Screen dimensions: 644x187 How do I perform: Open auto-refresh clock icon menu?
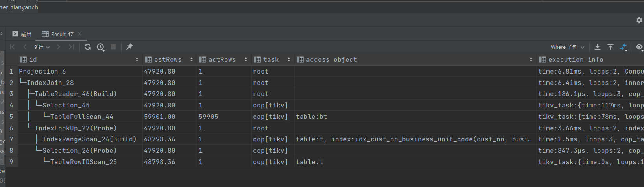[101, 47]
